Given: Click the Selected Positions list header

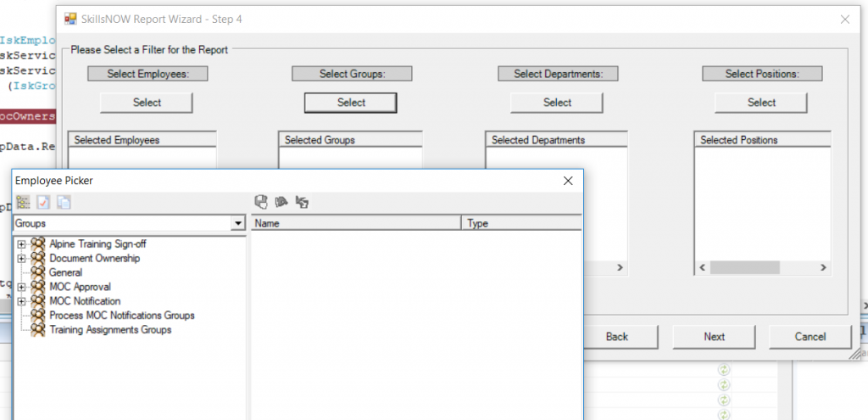Looking at the screenshot, I should pyautogui.click(x=762, y=140).
